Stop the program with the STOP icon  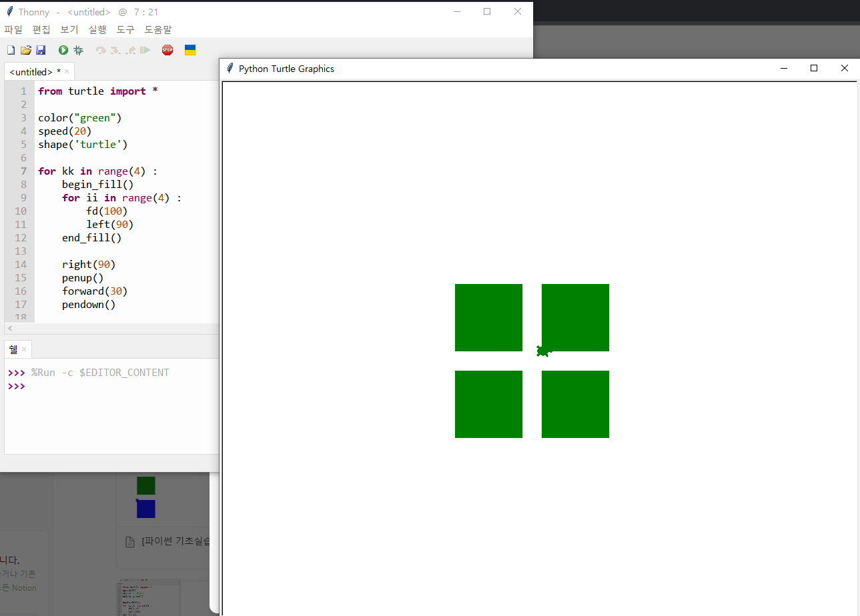tap(167, 50)
